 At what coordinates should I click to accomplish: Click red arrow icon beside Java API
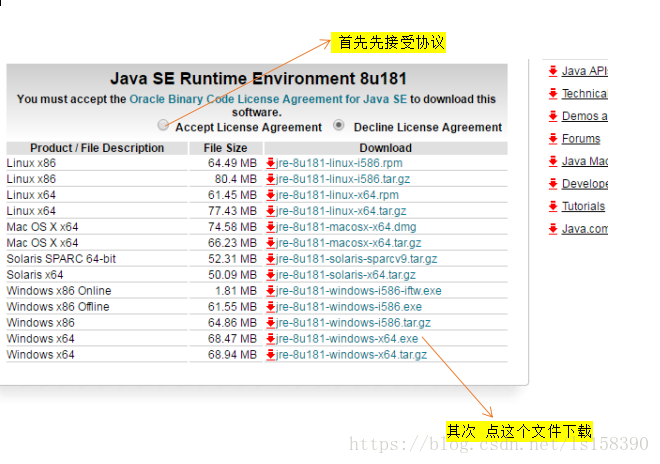coord(553,71)
